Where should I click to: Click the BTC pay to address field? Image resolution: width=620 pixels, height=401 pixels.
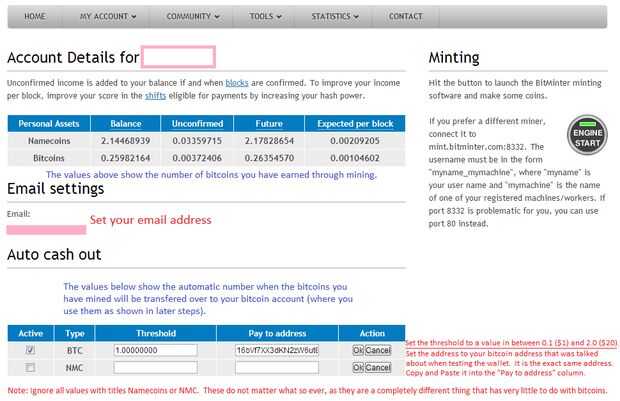[x=277, y=350]
